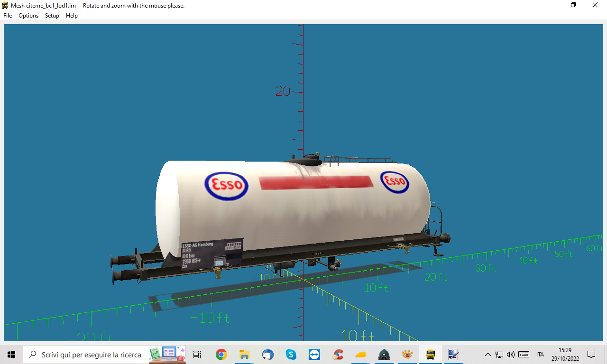Click the right Esso logo on the tank

(x=395, y=182)
